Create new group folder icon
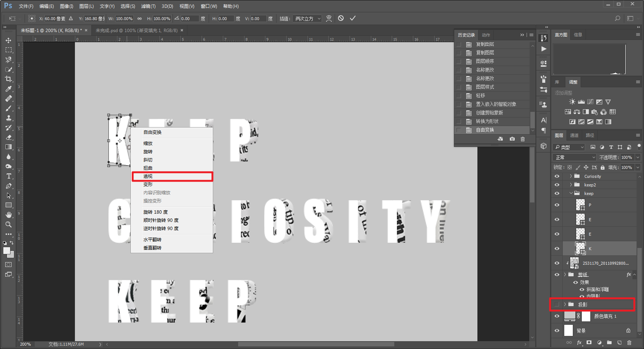644x349 pixels. [x=609, y=343]
